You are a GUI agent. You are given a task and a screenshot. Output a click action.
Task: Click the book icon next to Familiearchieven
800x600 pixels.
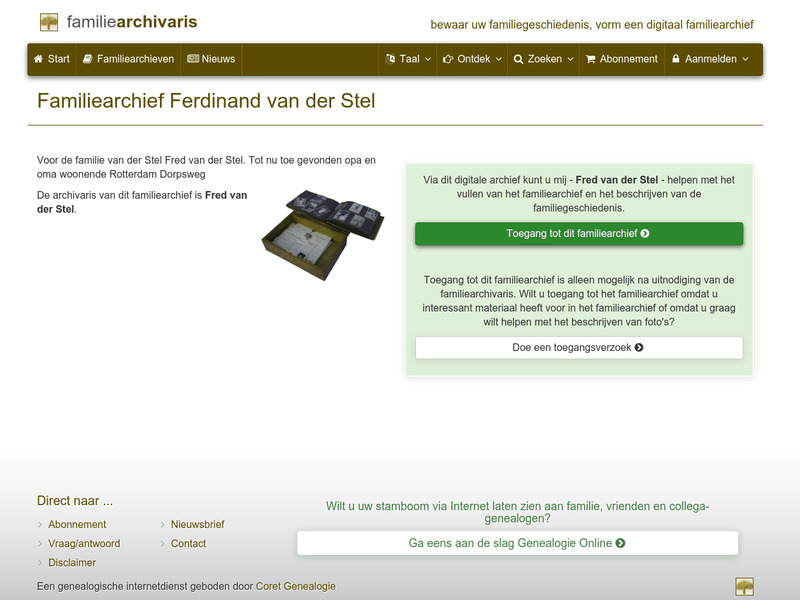tap(87, 59)
